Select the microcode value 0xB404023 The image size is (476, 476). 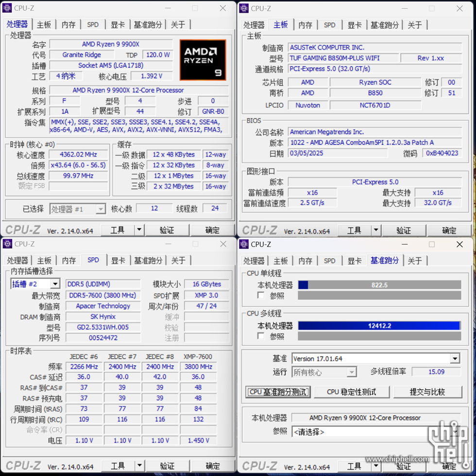(x=442, y=153)
